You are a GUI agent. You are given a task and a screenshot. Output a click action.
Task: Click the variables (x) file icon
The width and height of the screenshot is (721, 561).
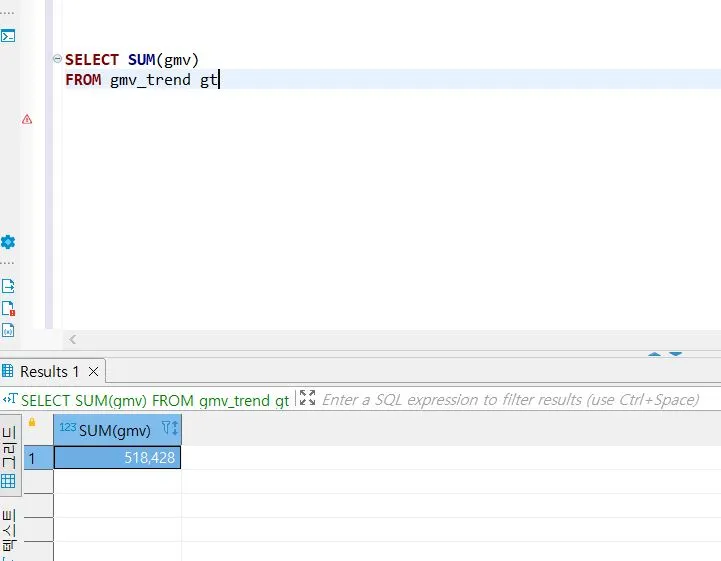(8, 330)
